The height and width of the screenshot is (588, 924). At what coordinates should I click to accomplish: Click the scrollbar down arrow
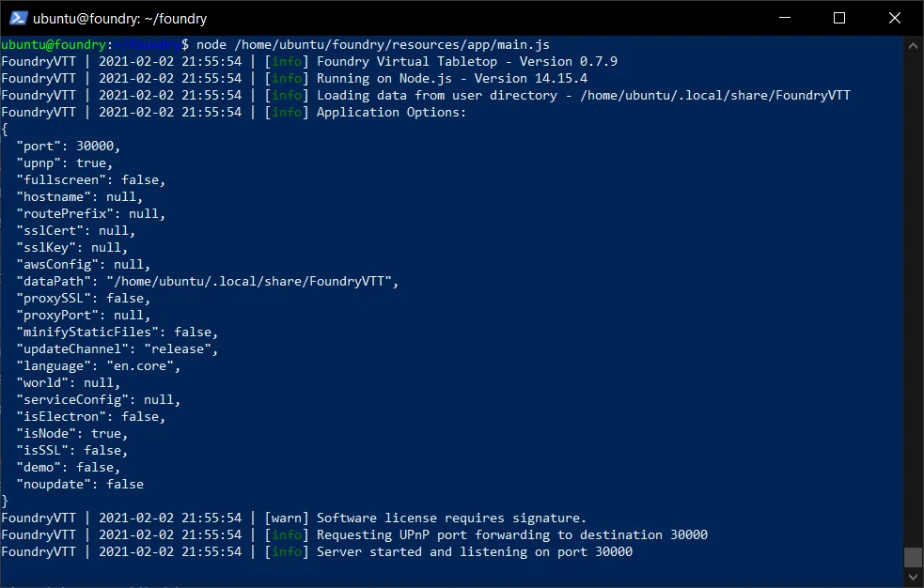tap(912, 576)
